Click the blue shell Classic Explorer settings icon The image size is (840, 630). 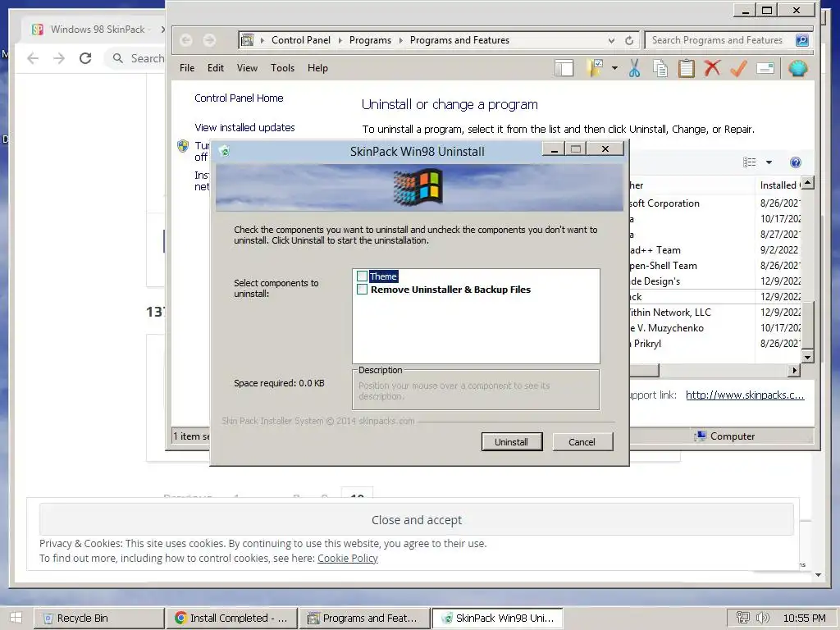(x=797, y=68)
